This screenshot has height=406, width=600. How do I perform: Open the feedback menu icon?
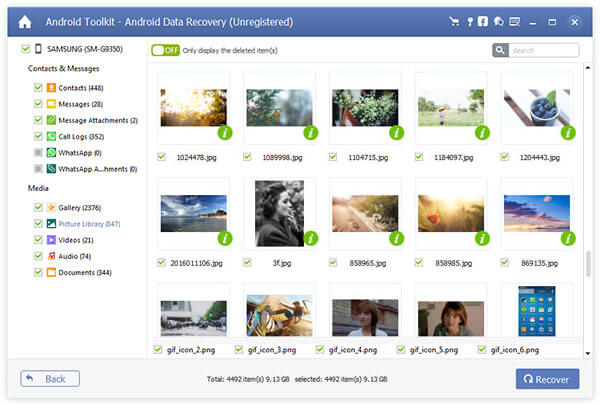(514, 20)
